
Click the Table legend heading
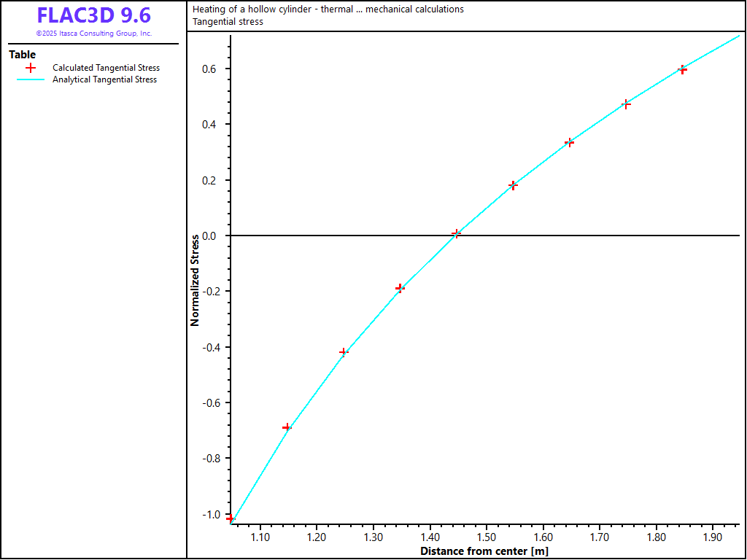point(22,55)
